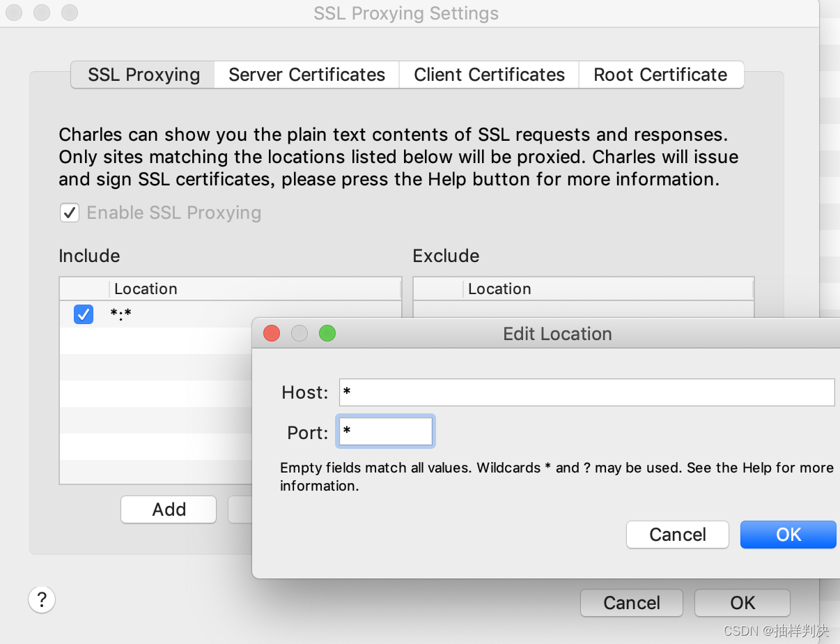Confirm Edit Location with blue OK
The height and width of the screenshot is (644, 840).
coord(788,535)
